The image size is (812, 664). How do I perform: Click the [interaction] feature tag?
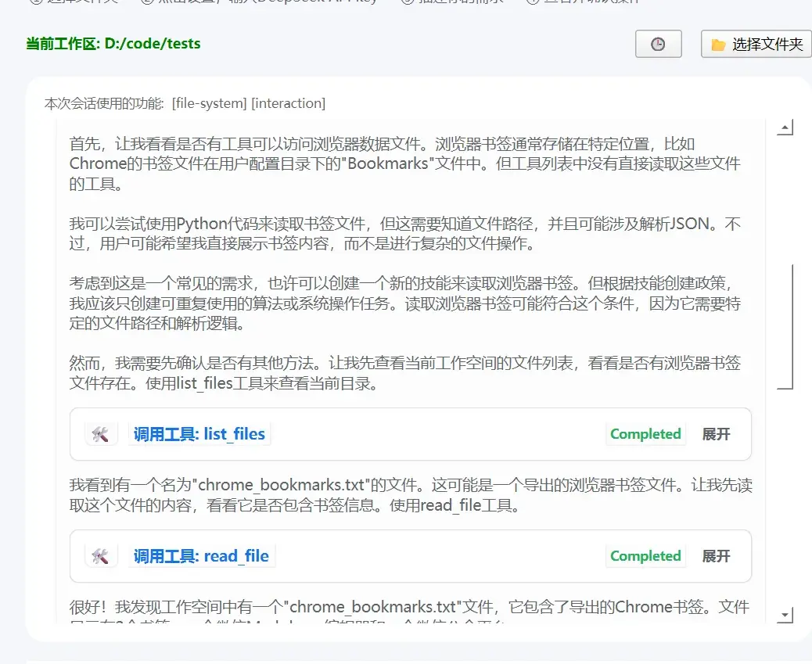[x=289, y=103]
